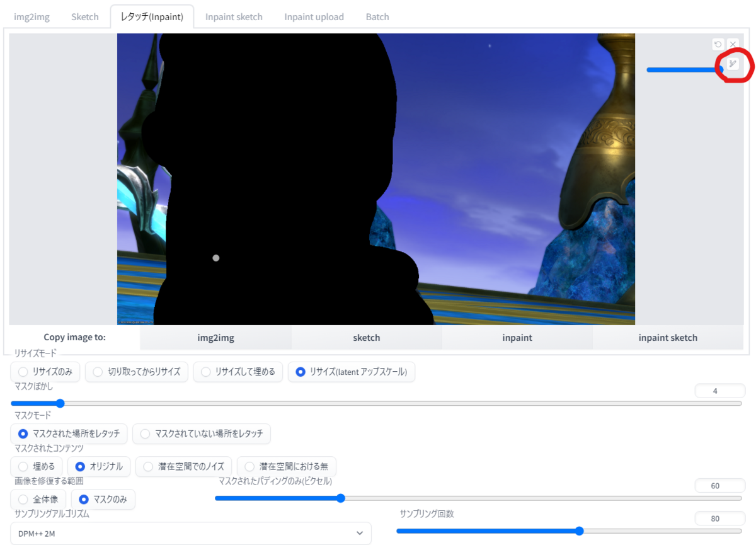Copy image to inpaint sketch
Image resolution: width=756 pixels, height=545 pixels.
click(668, 338)
